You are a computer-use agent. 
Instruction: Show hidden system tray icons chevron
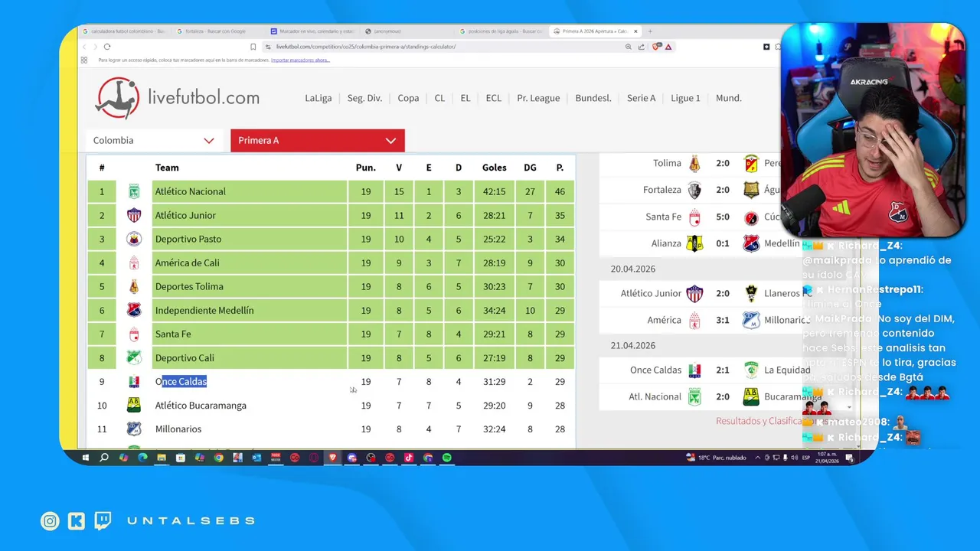(x=758, y=458)
